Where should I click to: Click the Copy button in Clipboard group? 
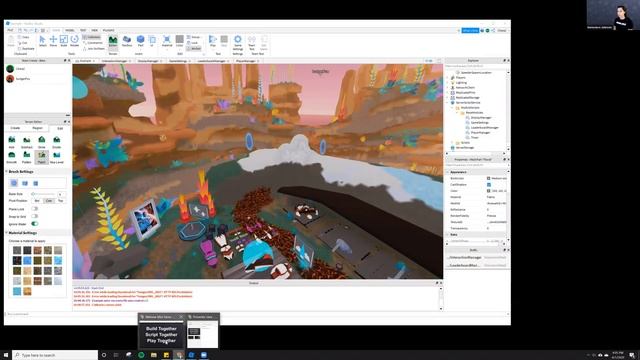coord(24,37)
